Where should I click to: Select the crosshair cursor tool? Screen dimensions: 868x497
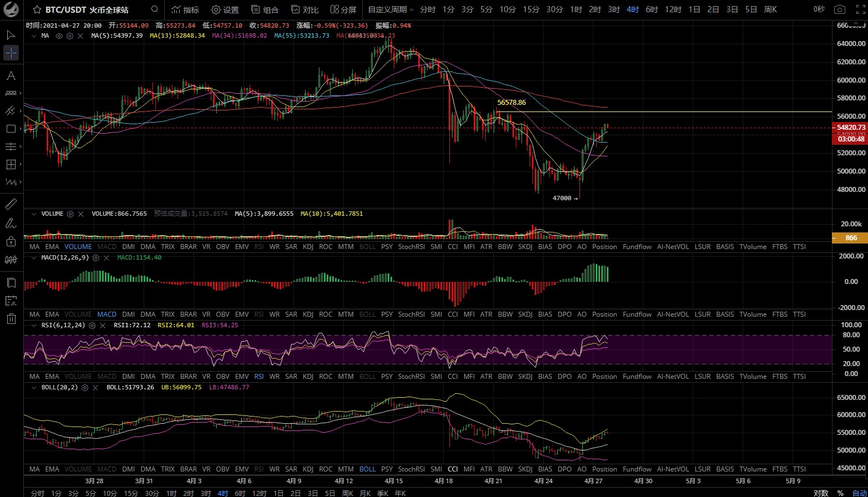(11, 53)
